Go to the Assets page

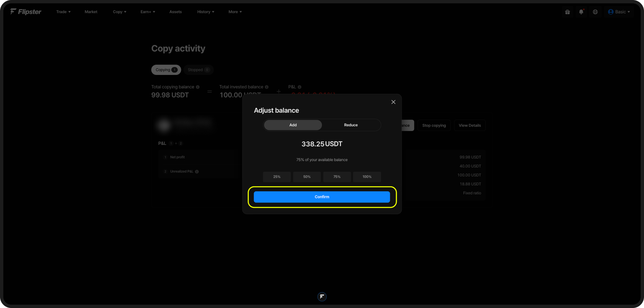coord(176,12)
